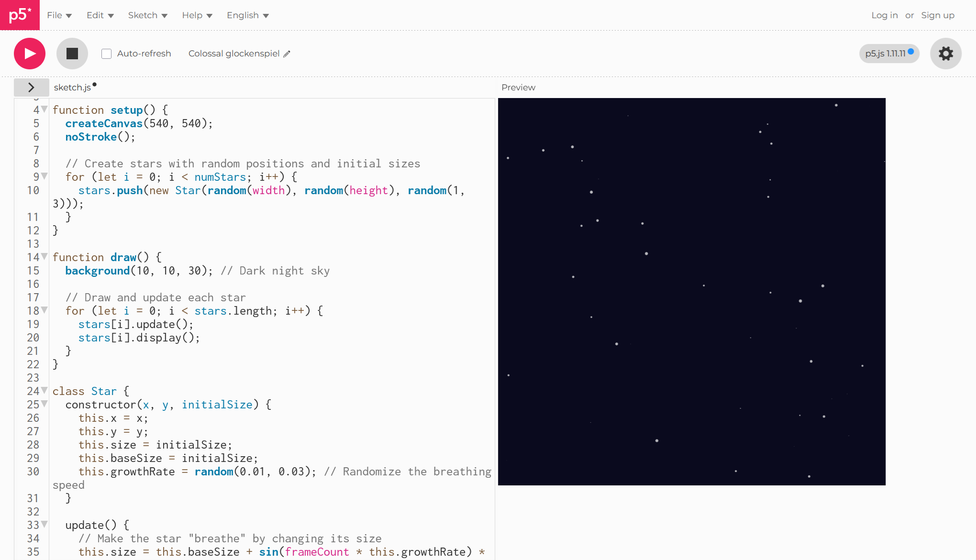
Task: Open the File menu
Action: [54, 15]
